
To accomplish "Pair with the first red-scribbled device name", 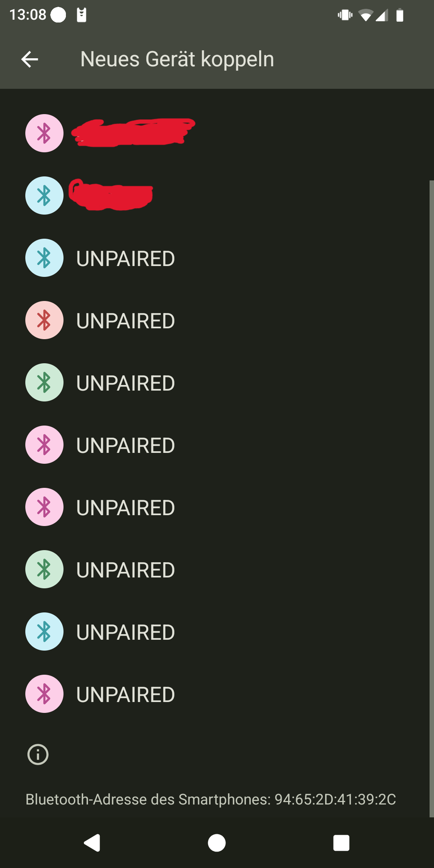I will [x=133, y=133].
